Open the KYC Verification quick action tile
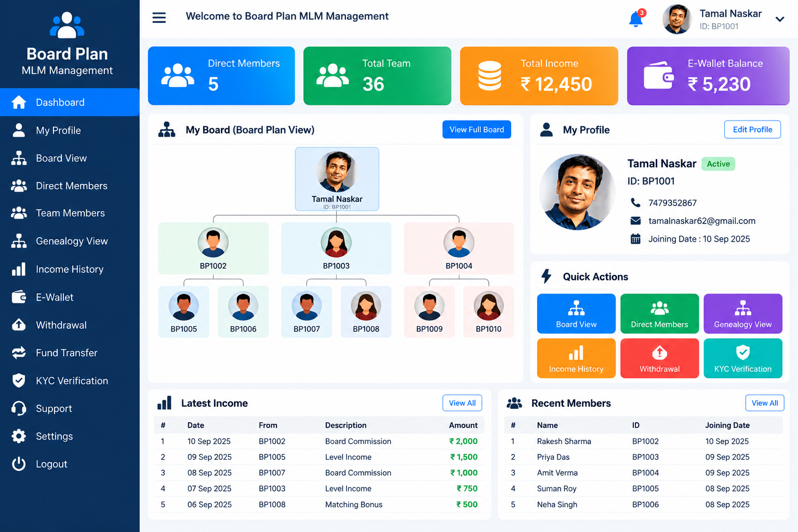The width and height of the screenshot is (798, 532). [743, 358]
